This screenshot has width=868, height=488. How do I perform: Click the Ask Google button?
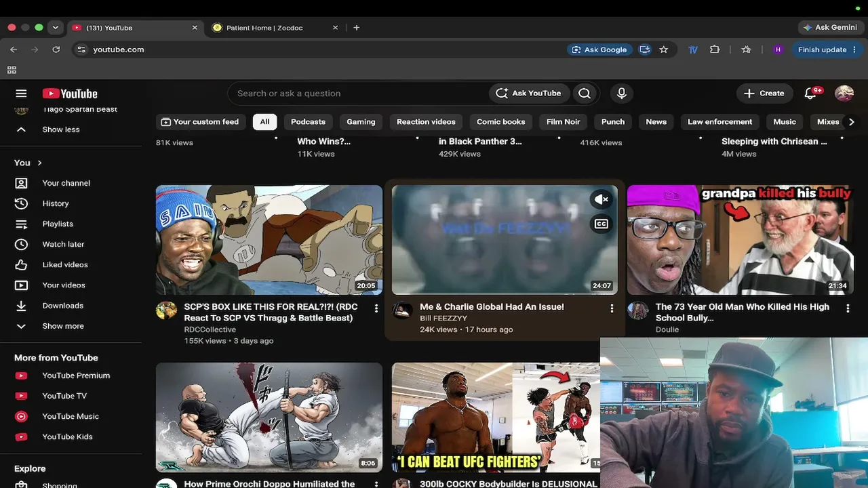click(x=599, y=49)
